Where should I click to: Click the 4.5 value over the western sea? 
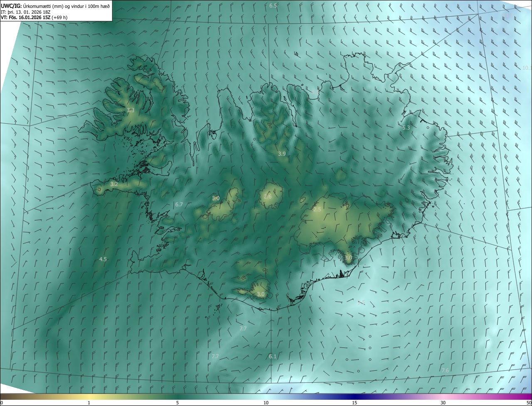[103, 259]
